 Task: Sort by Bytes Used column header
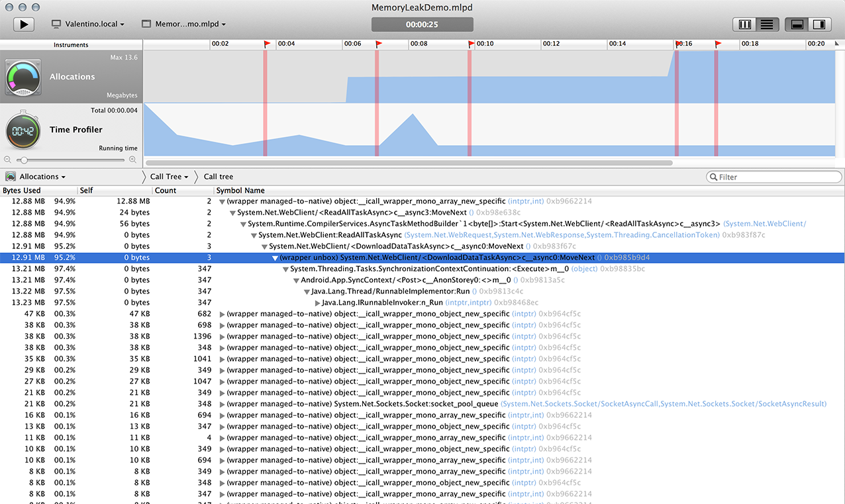[x=38, y=191]
